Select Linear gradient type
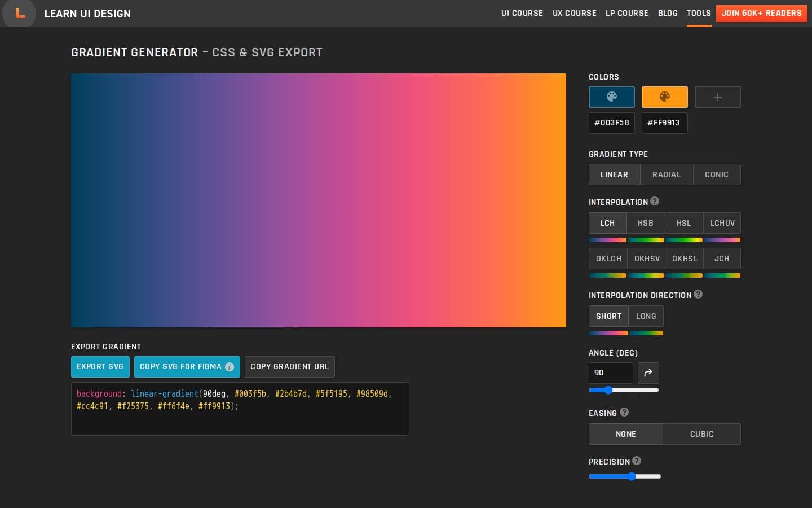 click(x=614, y=174)
